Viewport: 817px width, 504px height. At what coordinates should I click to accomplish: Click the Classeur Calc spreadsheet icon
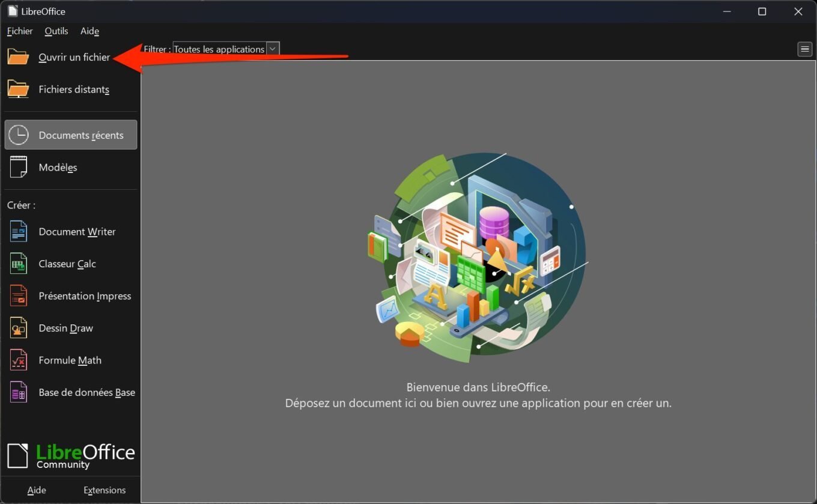pos(19,264)
